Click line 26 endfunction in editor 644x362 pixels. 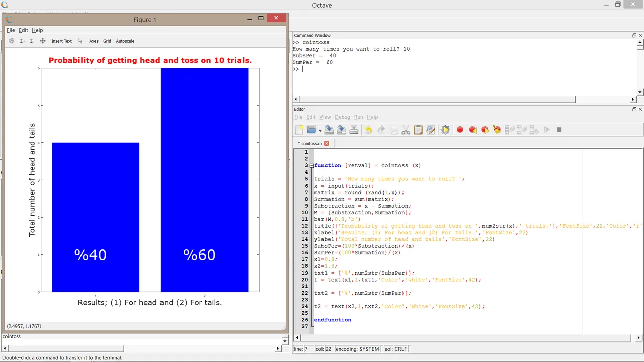click(333, 320)
